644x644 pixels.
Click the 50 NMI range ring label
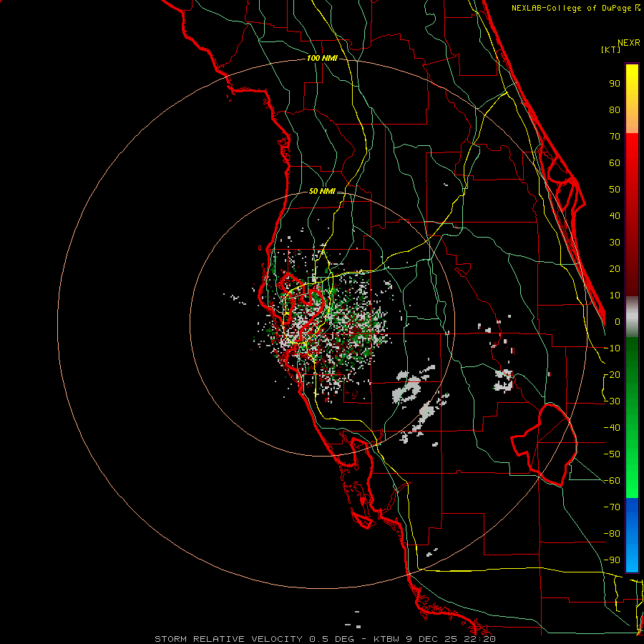(x=322, y=191)
